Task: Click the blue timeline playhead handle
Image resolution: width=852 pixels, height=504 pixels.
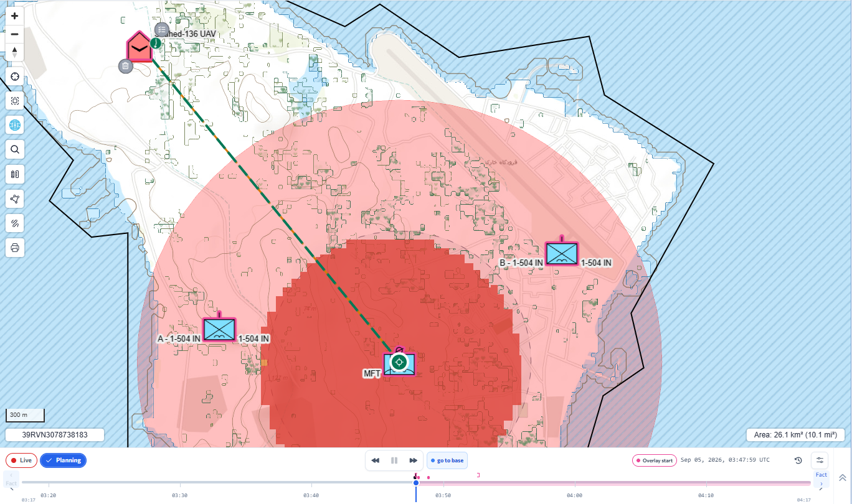Action: click(416, 483)
